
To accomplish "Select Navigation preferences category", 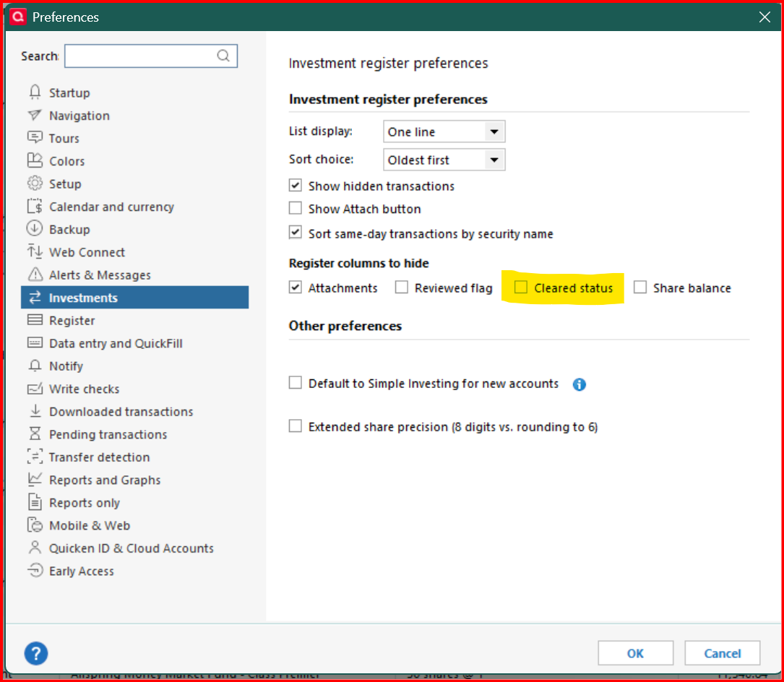I will (79, 116).
